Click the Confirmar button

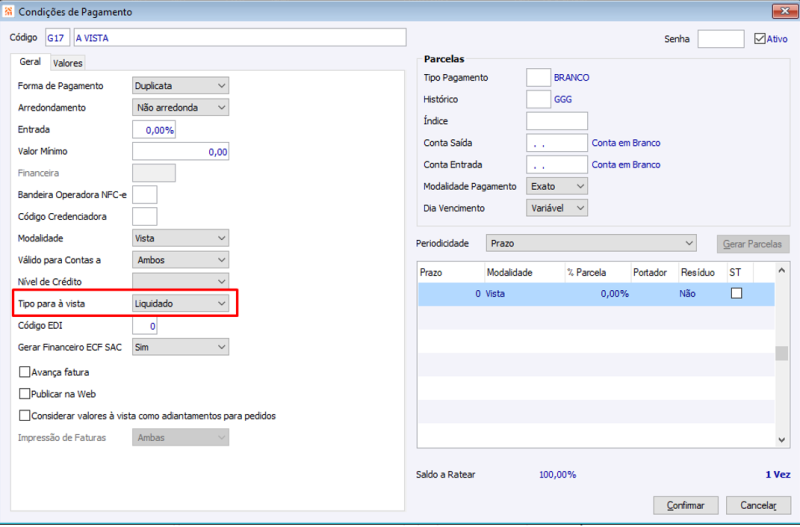pyautogui.click(x=686, y=505)
